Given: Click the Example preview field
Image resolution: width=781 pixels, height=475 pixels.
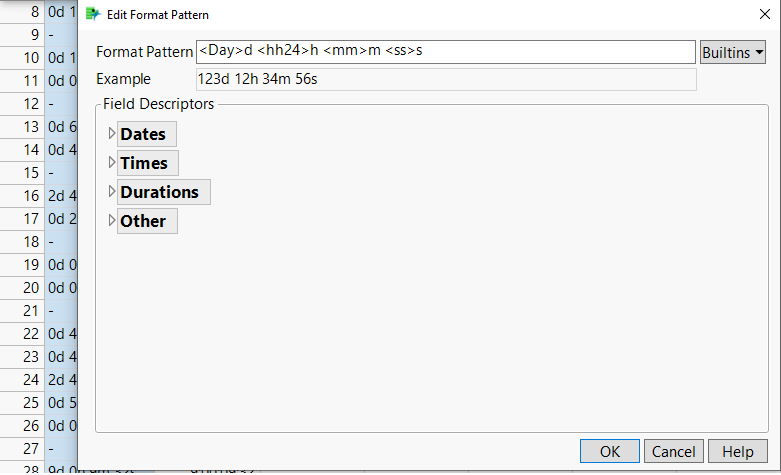Looking at the screenshot, I should coord(445,79).
